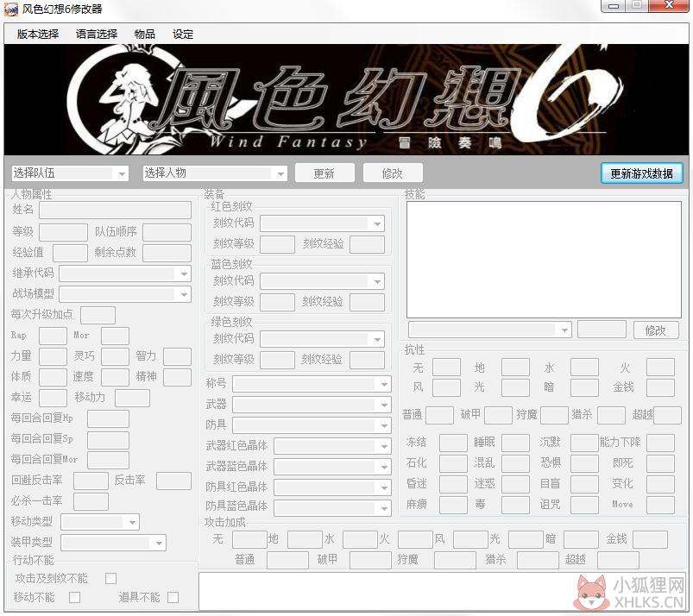Open the 继承代码 dropdown
The height and width of the screenshot is (616, 693).
(x=125, y=273)
